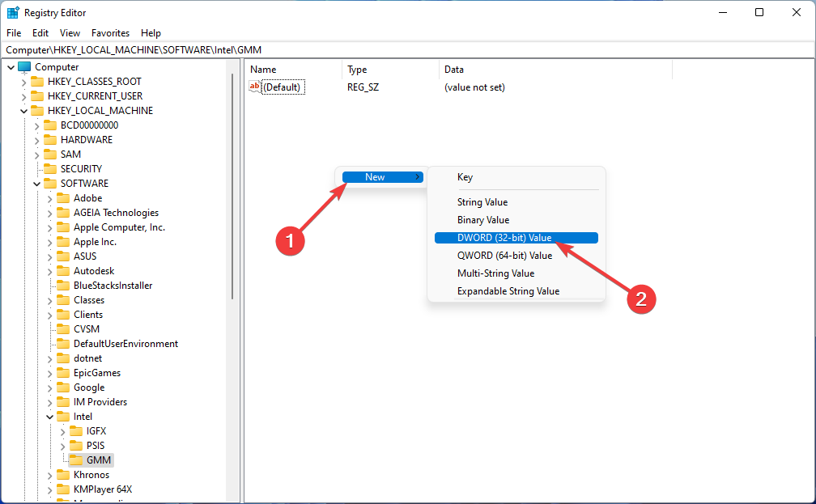
Task: Collapse the HKEY_LOCAL_MACHINE tree node
Action: pos(23,111)
